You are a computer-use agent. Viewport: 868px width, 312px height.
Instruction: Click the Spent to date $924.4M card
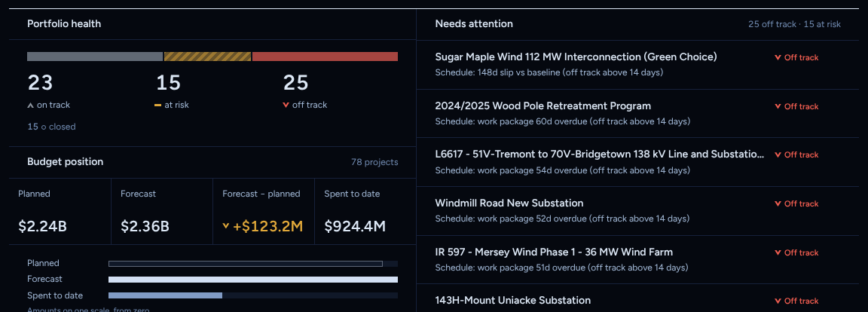tap(365, 211)
